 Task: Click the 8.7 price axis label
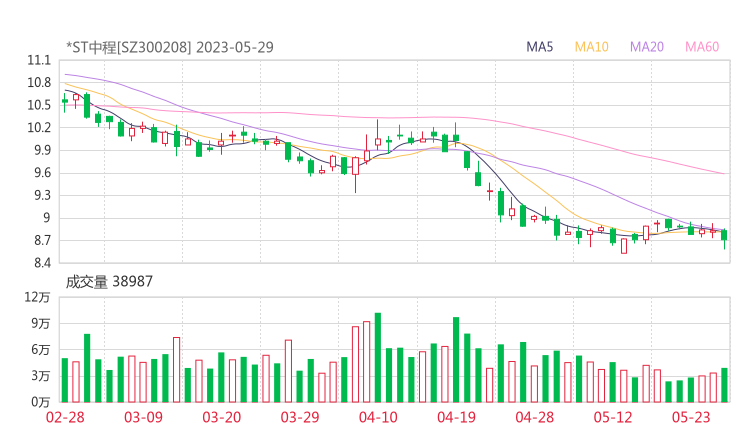click(x=42, y=241)
